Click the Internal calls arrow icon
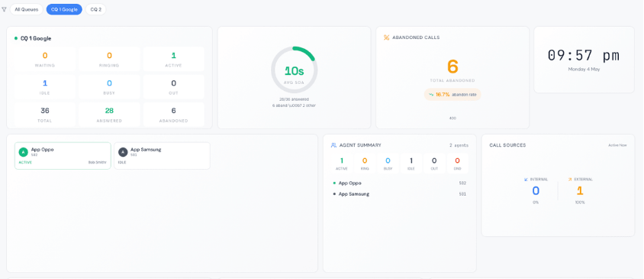644x279 pixels. pyautogui.click(x=526, y=180)
